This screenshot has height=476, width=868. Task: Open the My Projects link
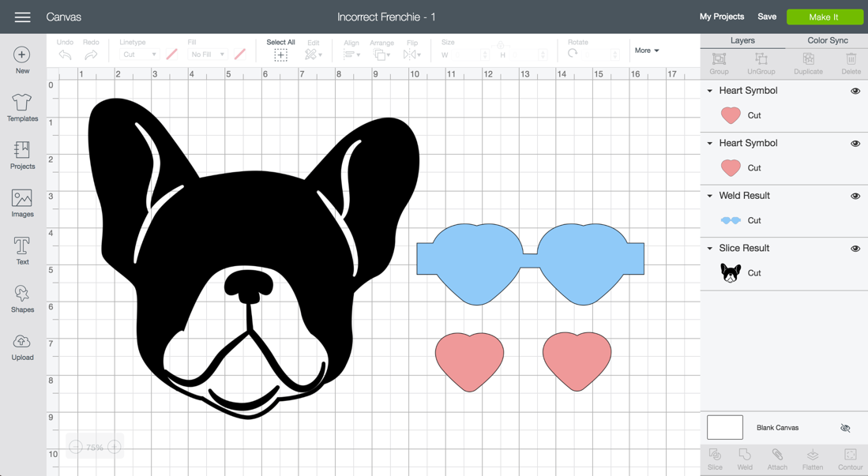pyautogui.click(x=721, y=17)
